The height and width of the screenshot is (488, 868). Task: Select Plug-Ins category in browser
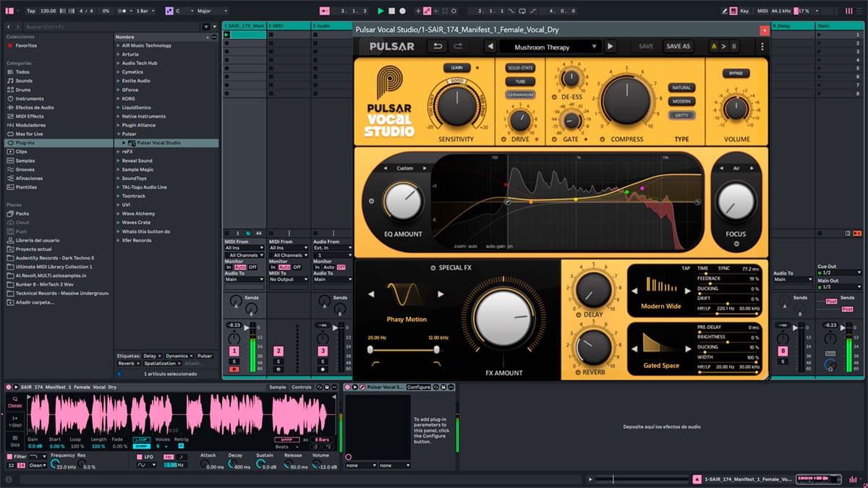click(58, 143)
